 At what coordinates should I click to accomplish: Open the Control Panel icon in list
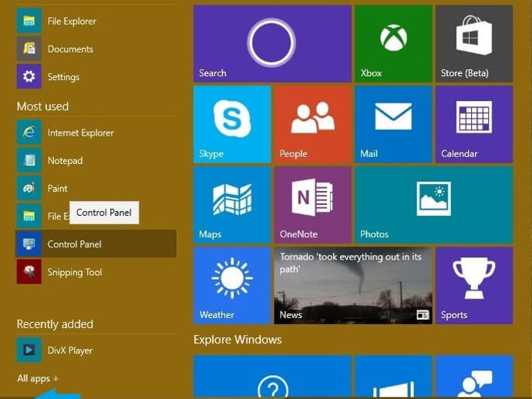29,243
